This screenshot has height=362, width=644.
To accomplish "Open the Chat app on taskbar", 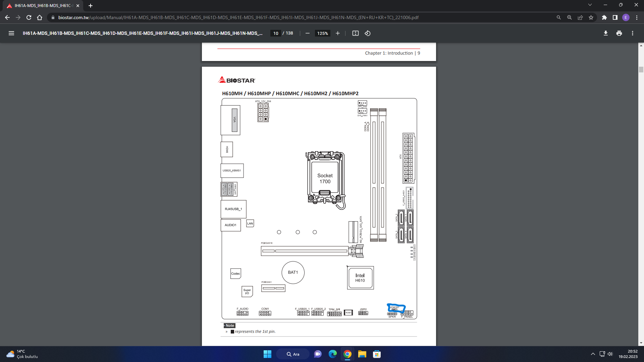I will 318,354.
